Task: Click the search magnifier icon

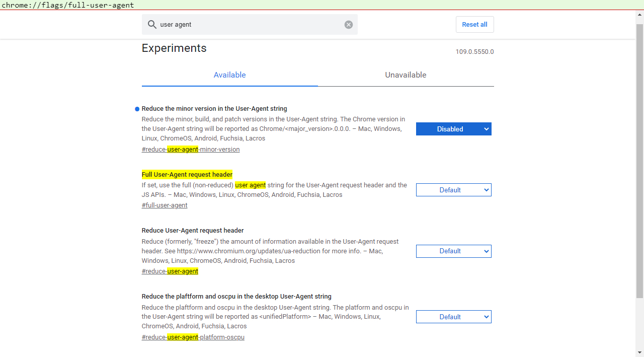Action: (152, 25)
